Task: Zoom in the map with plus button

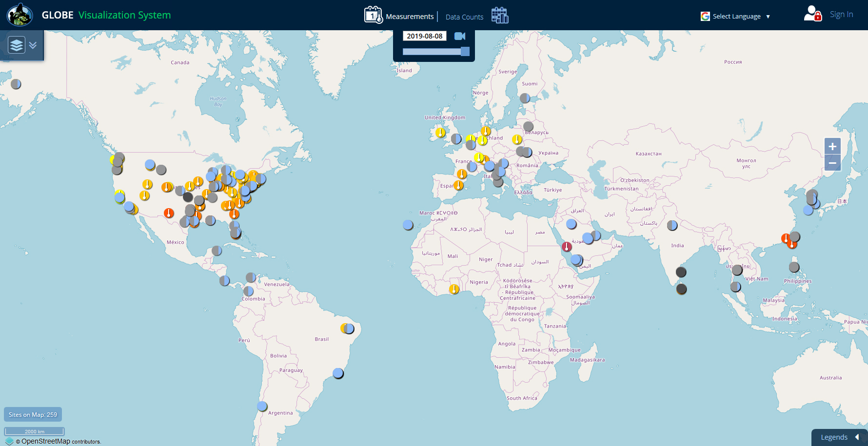Action: (x=832, y=146)
